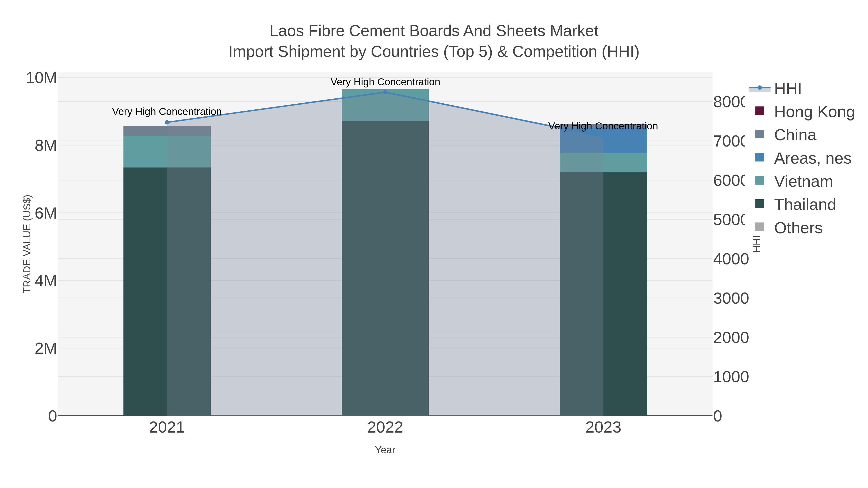Image resolution: width=868 pixels, height=488 pixels.
Task: Click the 2022 x-axis label
Action: pos(385,428)
